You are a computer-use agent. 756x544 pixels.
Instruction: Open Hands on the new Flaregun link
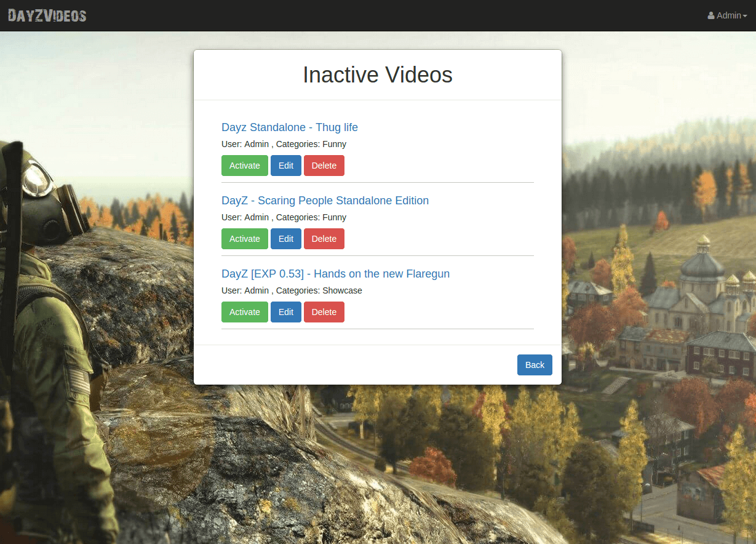tap(335, 274)
